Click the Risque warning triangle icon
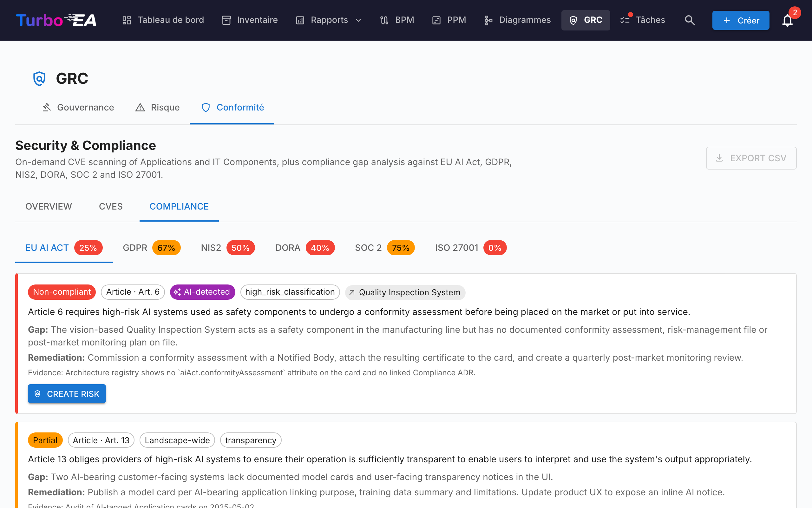812x508 pixels. tap(140, 107)
